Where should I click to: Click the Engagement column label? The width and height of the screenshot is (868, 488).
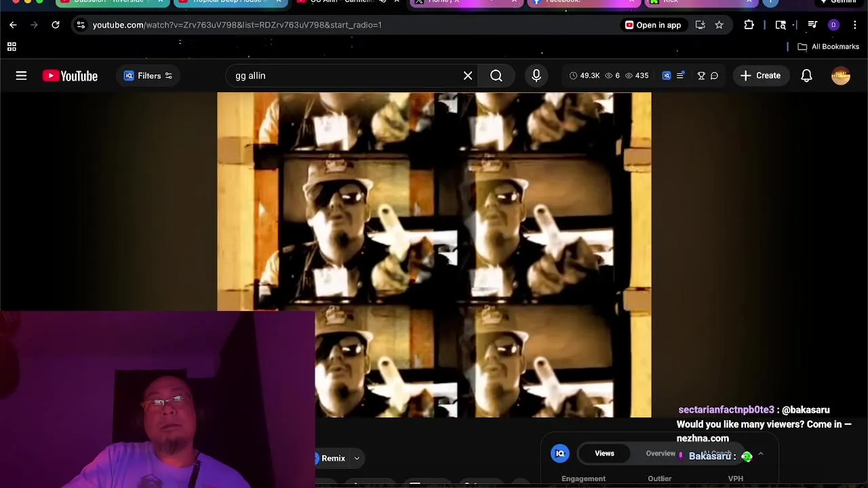[x=583, y=479]
